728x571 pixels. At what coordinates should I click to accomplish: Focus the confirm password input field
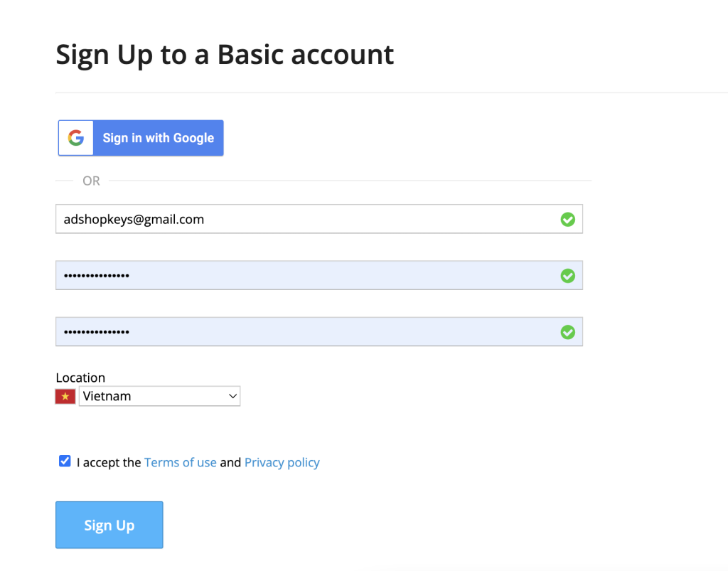(x=319, y=331)
